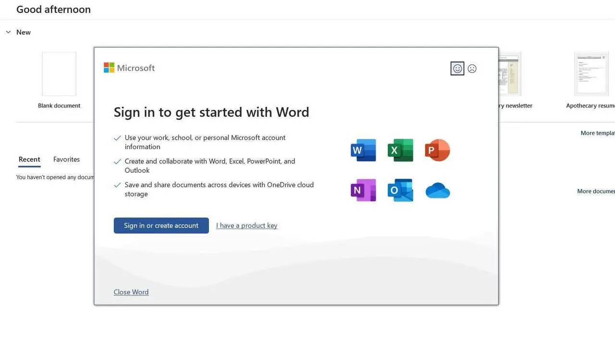Image resolution: width=615 pixels, height=364 pixels.
Task: Click the Outlook app icon in dialog
Action: pyautogui.click(x=400, y=190)
